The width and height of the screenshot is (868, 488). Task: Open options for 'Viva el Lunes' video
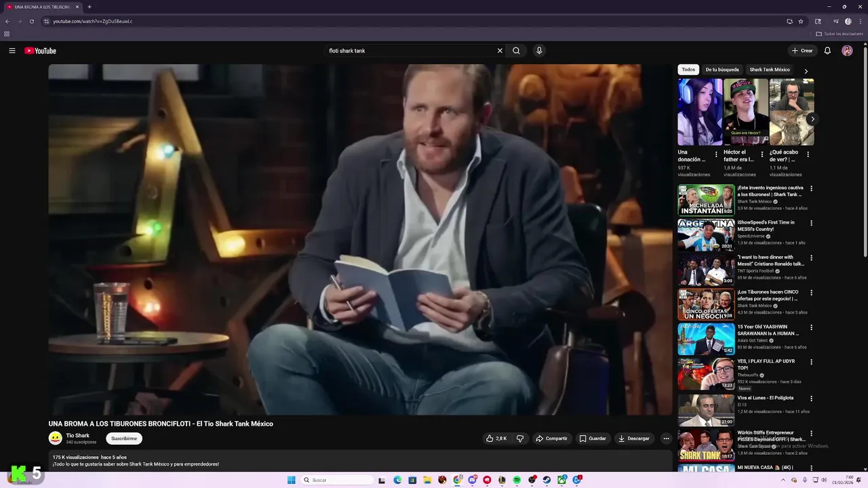click(x=811, y=399)
